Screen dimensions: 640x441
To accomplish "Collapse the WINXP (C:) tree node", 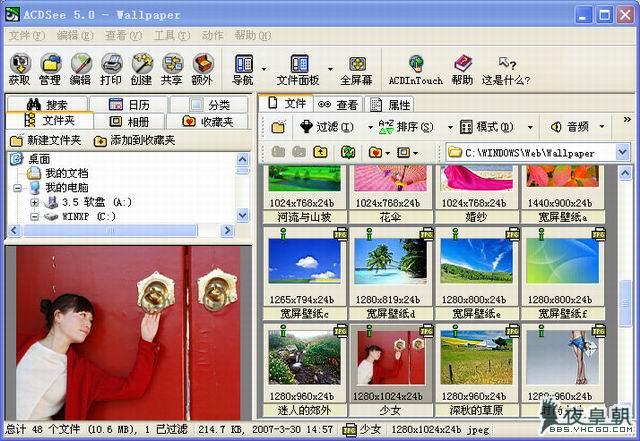I will 34,216.
